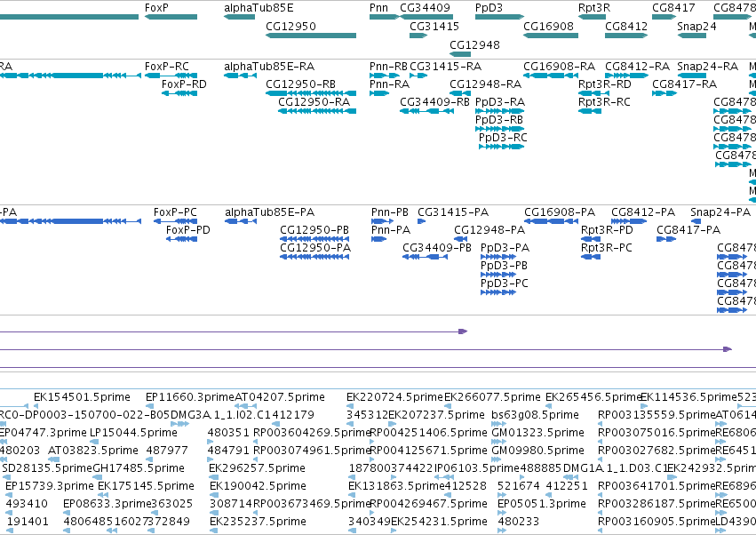
Task: Select the EP11660.3prime EST label
Action: click(190, 397)
